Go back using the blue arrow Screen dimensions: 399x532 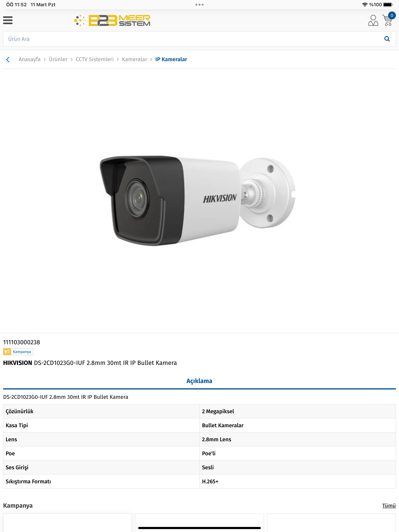(x=8, y=59)
